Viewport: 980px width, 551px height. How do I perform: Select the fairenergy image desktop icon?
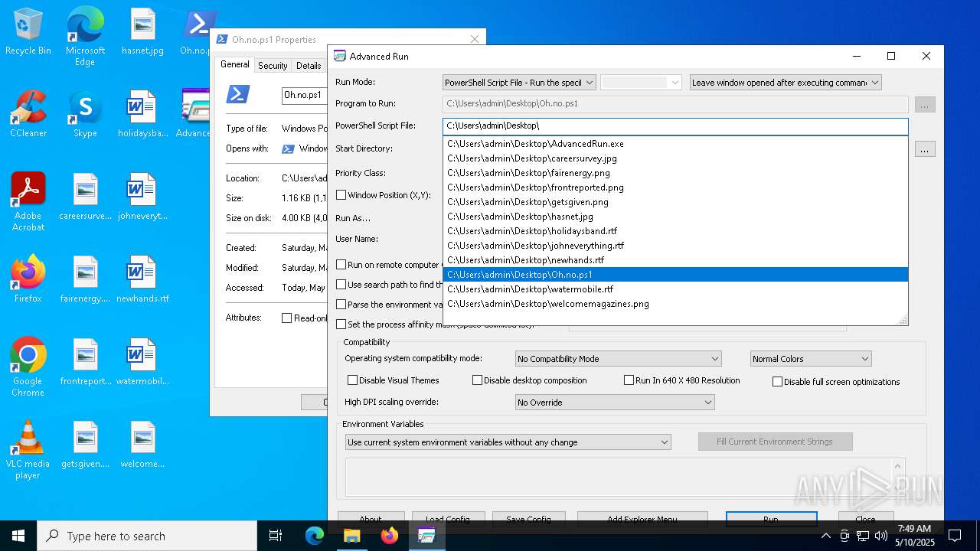(85, 280)
